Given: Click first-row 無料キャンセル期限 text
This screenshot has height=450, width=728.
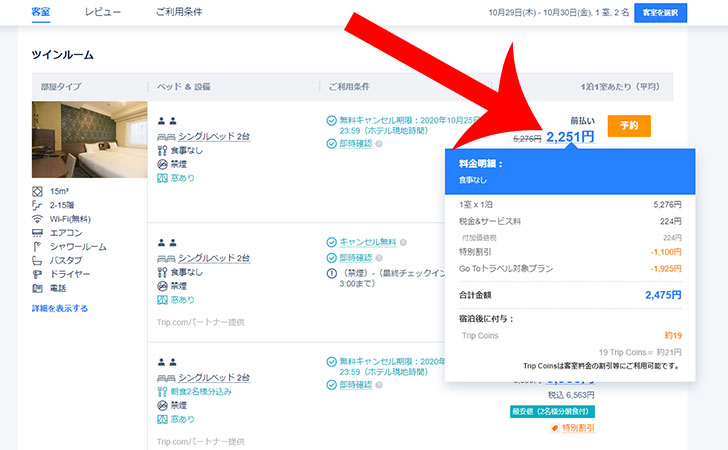Looking at the screenshot, I should click(x=410, y=125).
